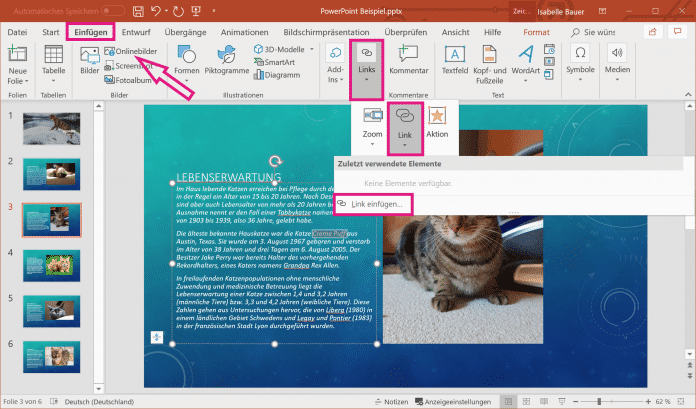Click the Onlinebilder icon in ribbon
The width and height of the screenshot is (696, 409).
point(110,51)
